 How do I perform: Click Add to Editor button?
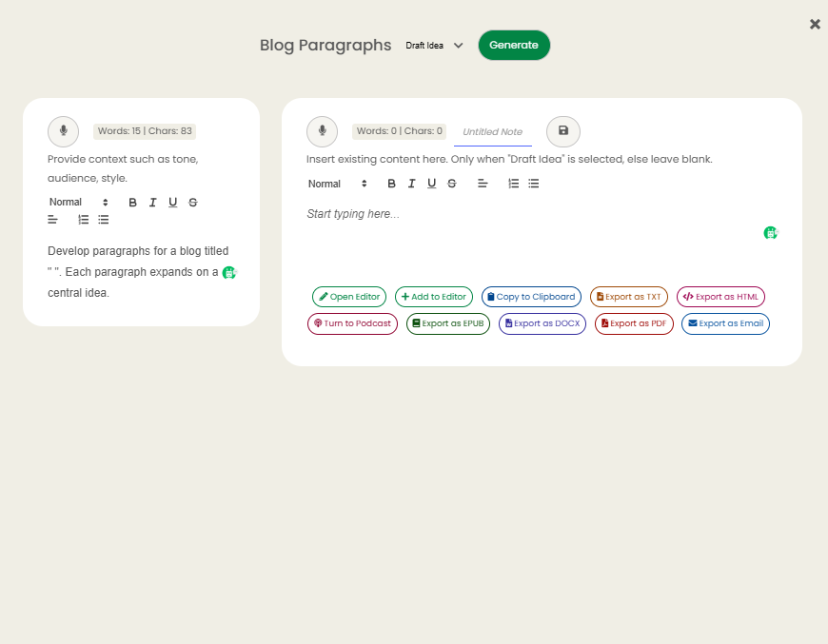tap(434, 297)
